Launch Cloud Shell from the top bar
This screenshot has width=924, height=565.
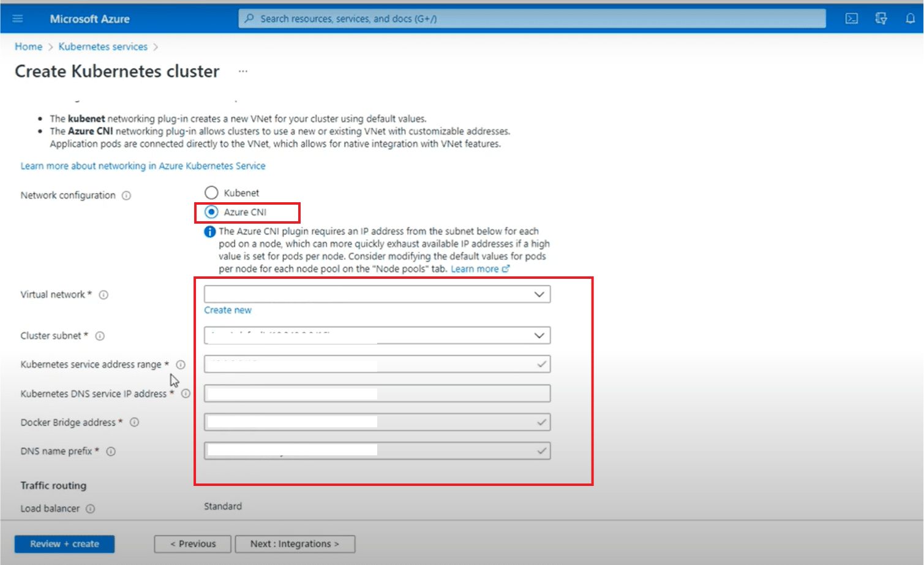coord(852,18)
